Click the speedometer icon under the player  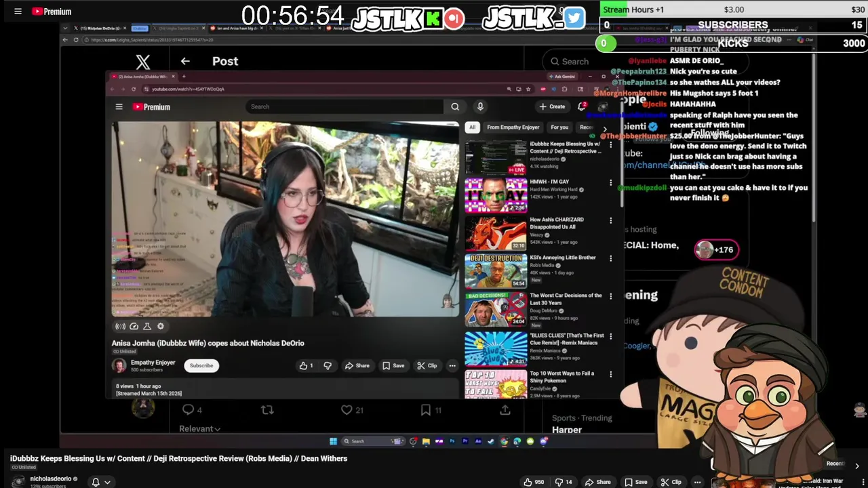pyautogui.click(x=134, y=326)
